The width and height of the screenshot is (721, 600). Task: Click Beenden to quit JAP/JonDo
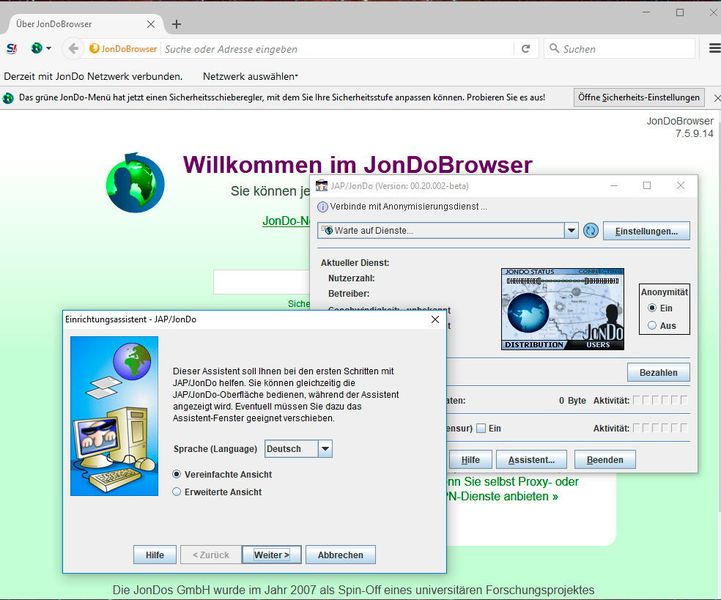click(x=605, y=460)
